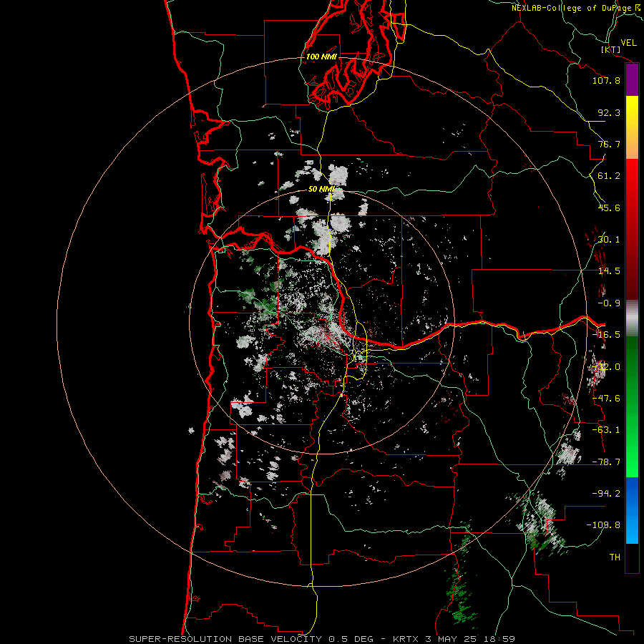Click the -16.5 legend value
This screenshot has height=644, width=644.
coord(606,335)
